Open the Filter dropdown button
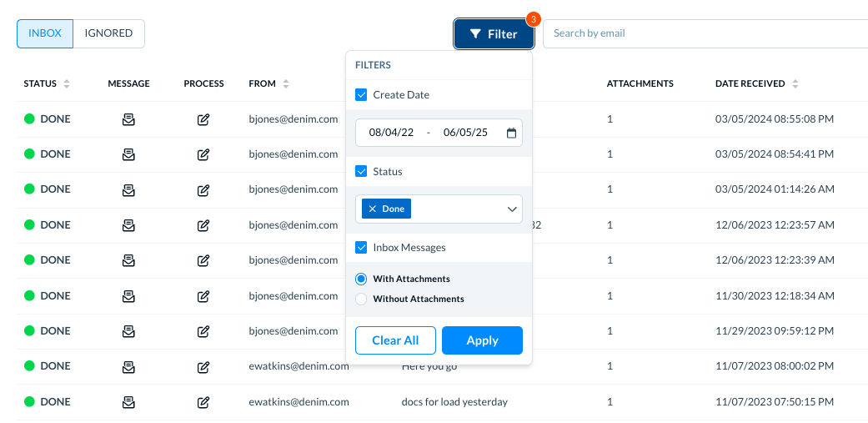 coord(494,34)
